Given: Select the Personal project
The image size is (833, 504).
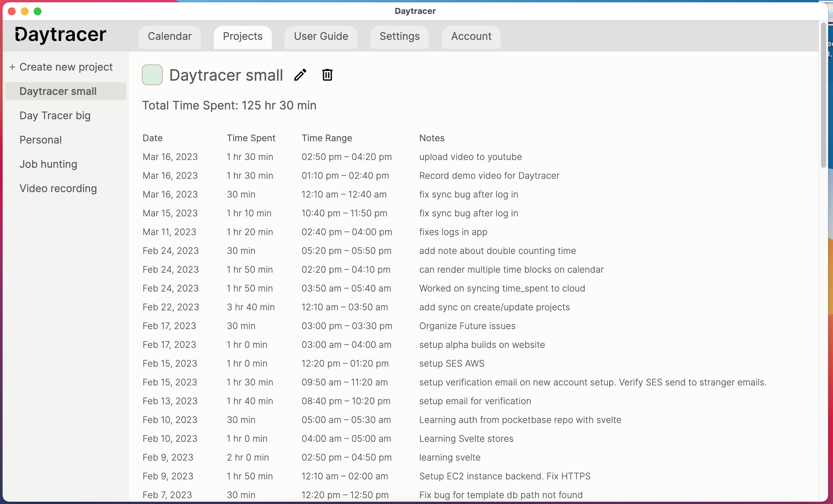Looking at the screenshot, I should 40,140.
